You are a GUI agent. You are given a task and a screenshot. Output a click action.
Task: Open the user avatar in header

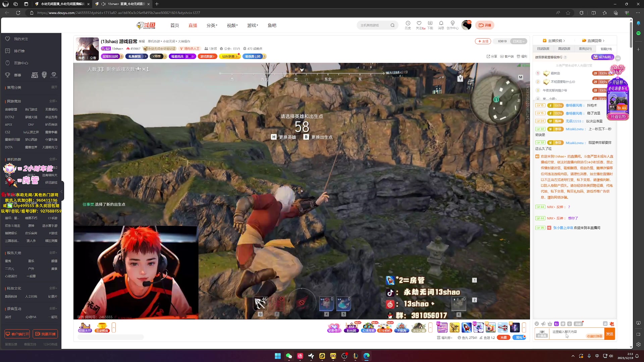coord(466,25)
